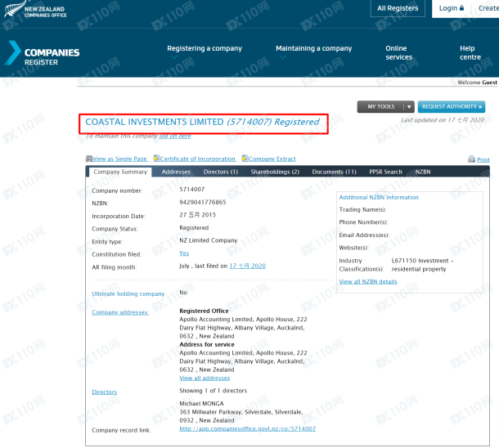Click the View all NZBN details link
499x448 pixels.
tap(368, 281)
